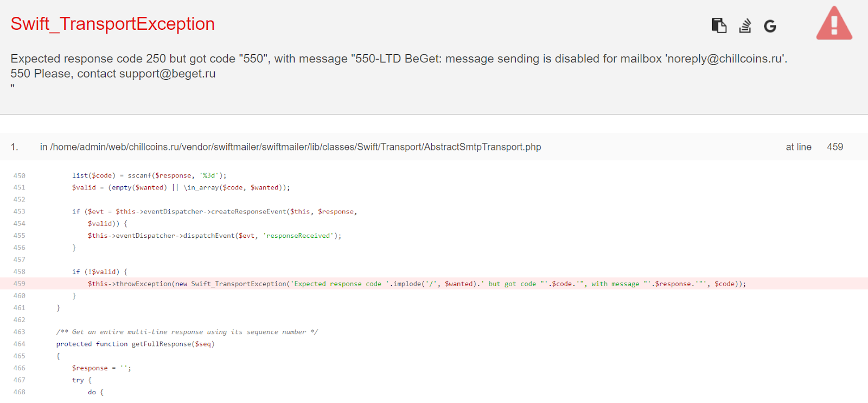Click the 'at line 459' label
Image resolution: width=868 pixels, height=403 pixels.
tap(814, 147)
